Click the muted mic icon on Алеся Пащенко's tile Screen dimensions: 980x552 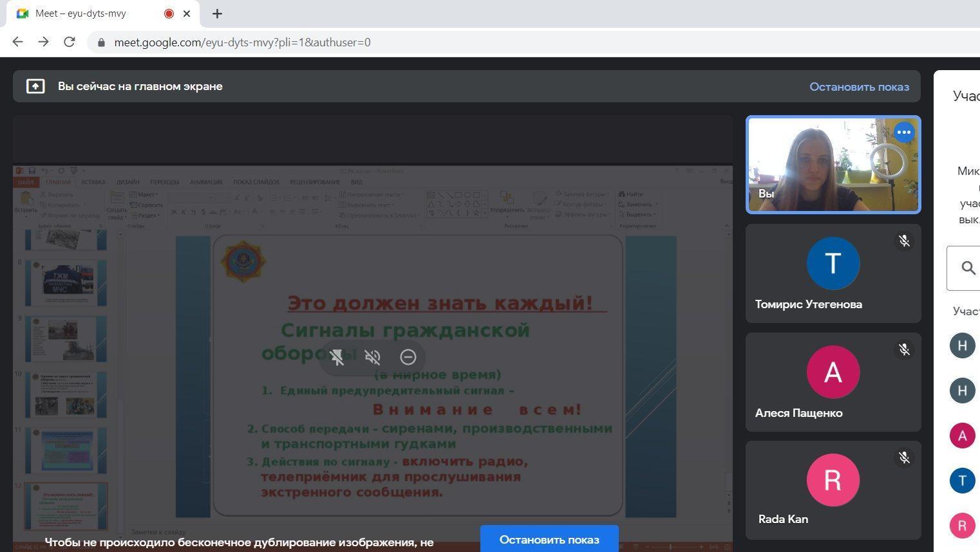click(x=904, y=349)
